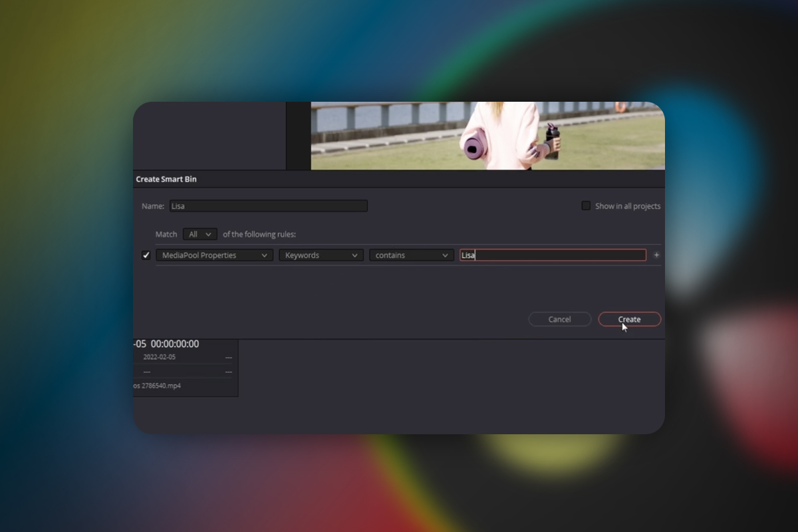This screenshot has height=532, width=798.
Task: Click the 00:00:00:00 timecode
Action: coord(175,344)
